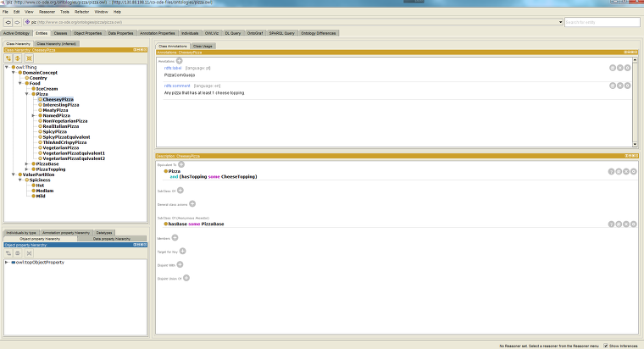Viewport: 644px width, 349px height.
Task: Add an Equivalent To expression
Action: click(x=180, y=164)
